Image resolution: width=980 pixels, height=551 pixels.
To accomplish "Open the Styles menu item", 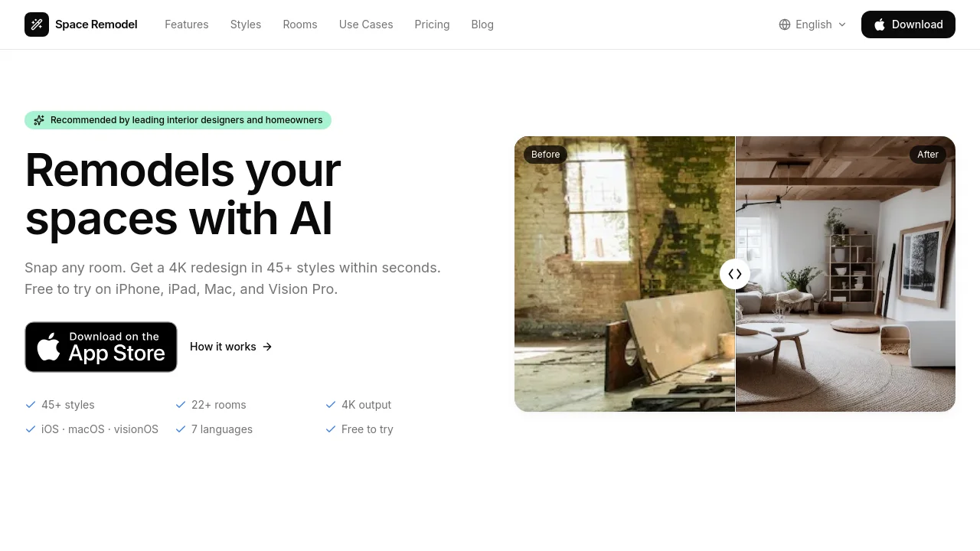I will coord(246,24).
